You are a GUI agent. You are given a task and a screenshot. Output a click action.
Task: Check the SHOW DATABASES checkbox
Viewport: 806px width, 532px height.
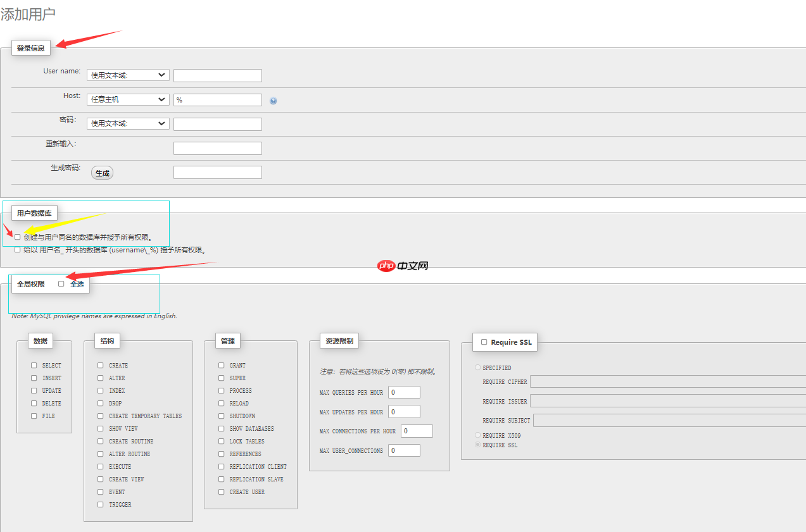[222, 428]
